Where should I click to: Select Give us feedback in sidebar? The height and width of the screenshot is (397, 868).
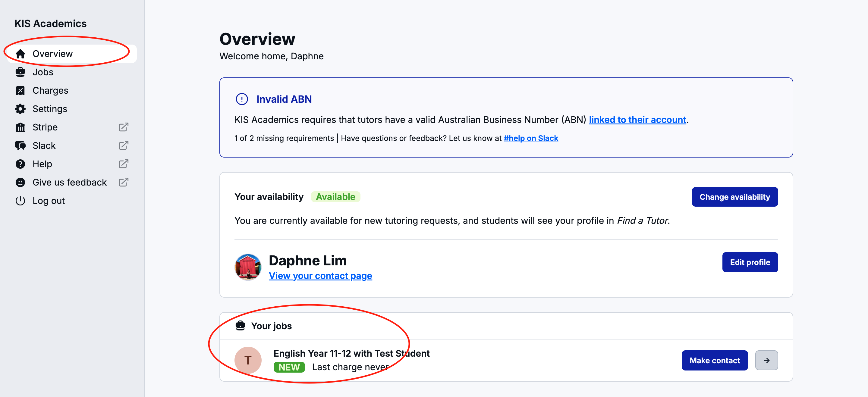[69, 182]
